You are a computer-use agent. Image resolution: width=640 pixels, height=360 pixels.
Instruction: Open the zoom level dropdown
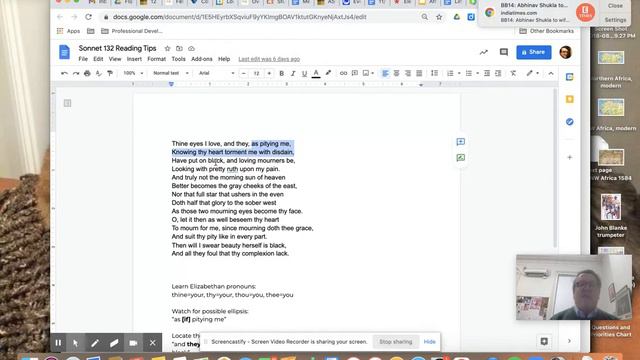[133, 73]
